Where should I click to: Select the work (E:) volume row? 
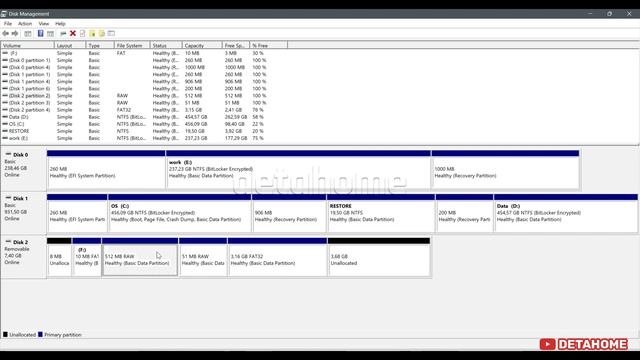[x=135, y=138]
